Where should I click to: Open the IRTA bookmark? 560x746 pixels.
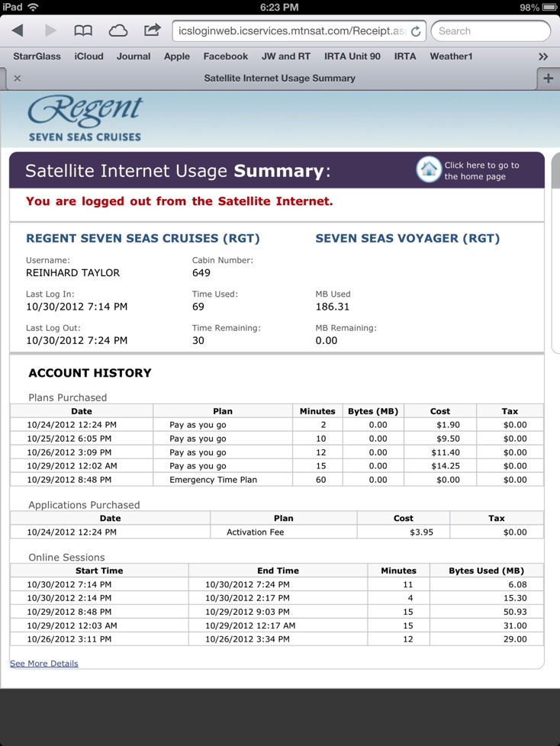pos(405,56)
